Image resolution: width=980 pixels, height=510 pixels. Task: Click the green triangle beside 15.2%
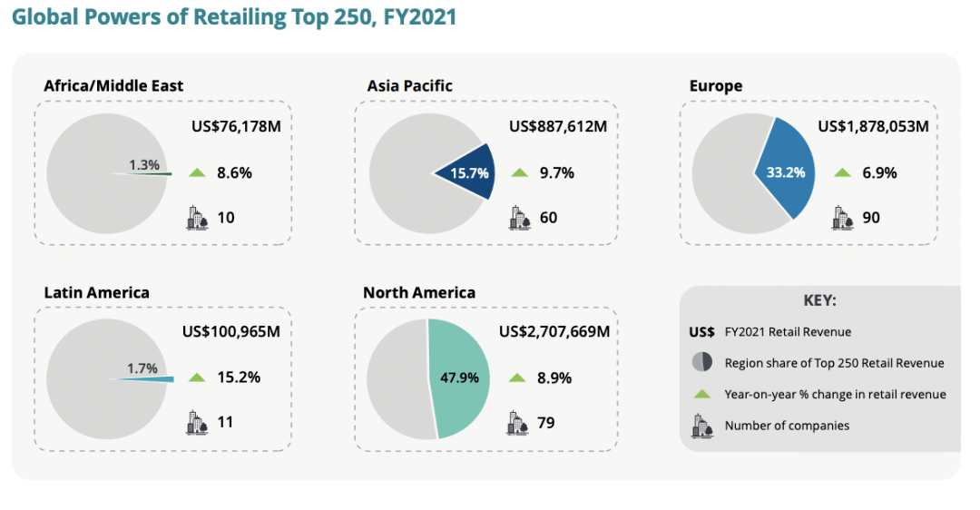pos(198,378)
